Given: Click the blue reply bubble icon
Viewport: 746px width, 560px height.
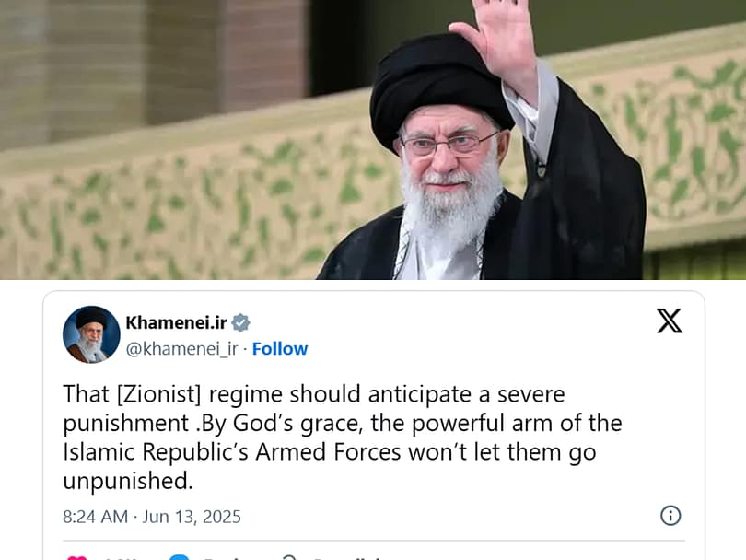Looking at the screenshot, I should pos(180,557).
